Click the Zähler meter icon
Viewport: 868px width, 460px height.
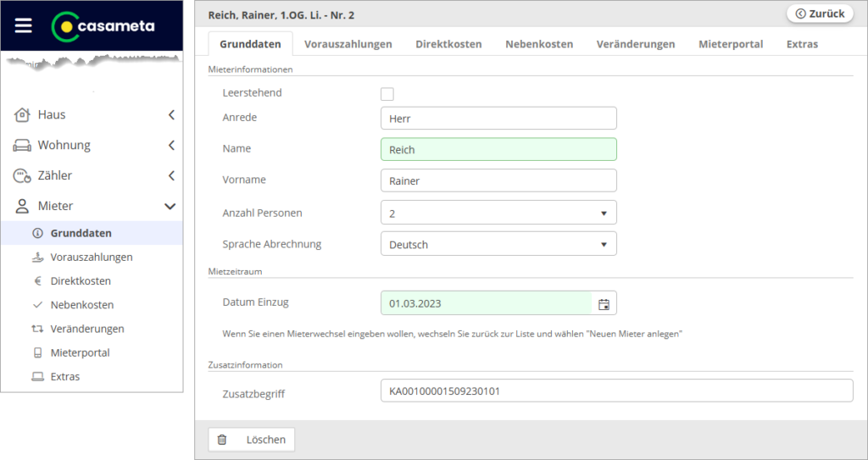(21, 175)
